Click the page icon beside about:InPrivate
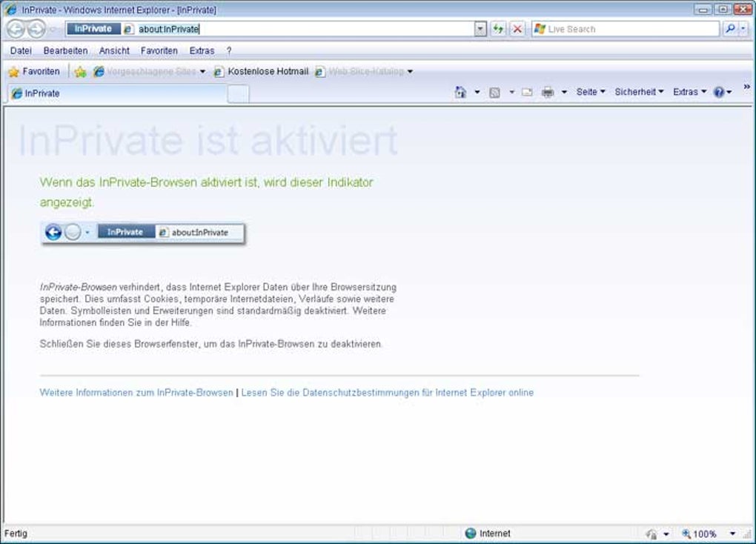Viewport: 756px width, 544px height. point(127,30)
